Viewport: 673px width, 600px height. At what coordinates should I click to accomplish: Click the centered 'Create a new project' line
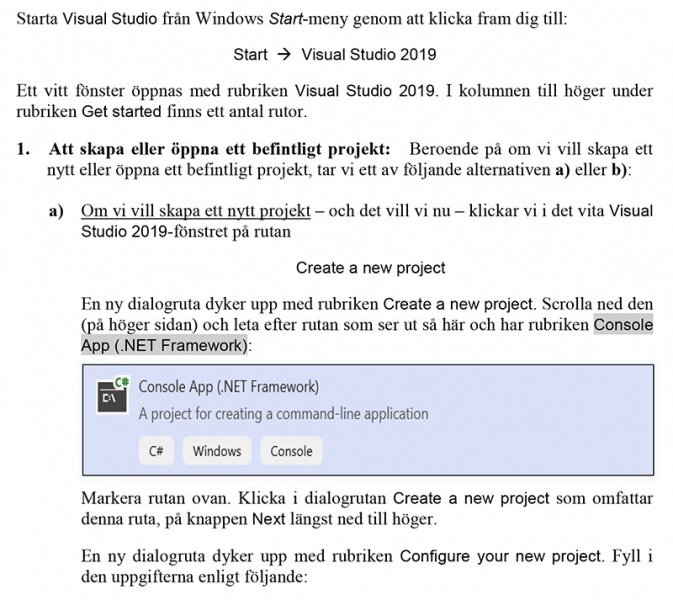tap(371, 268)
